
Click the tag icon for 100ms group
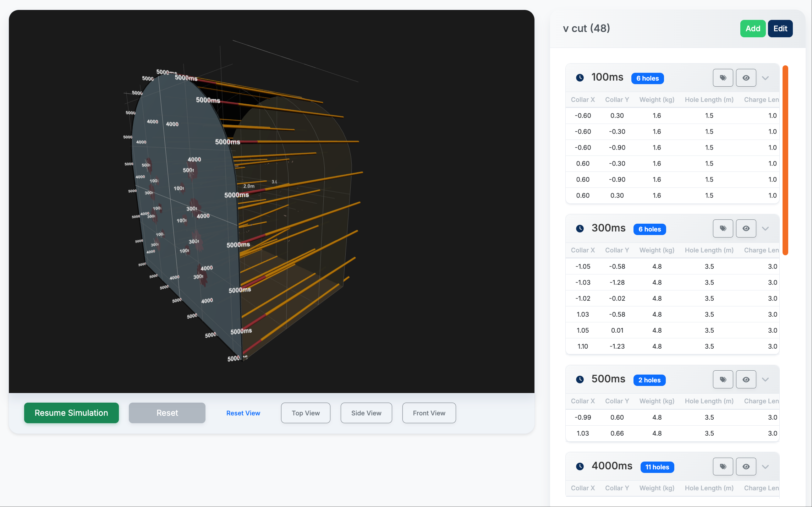(723, 78)
